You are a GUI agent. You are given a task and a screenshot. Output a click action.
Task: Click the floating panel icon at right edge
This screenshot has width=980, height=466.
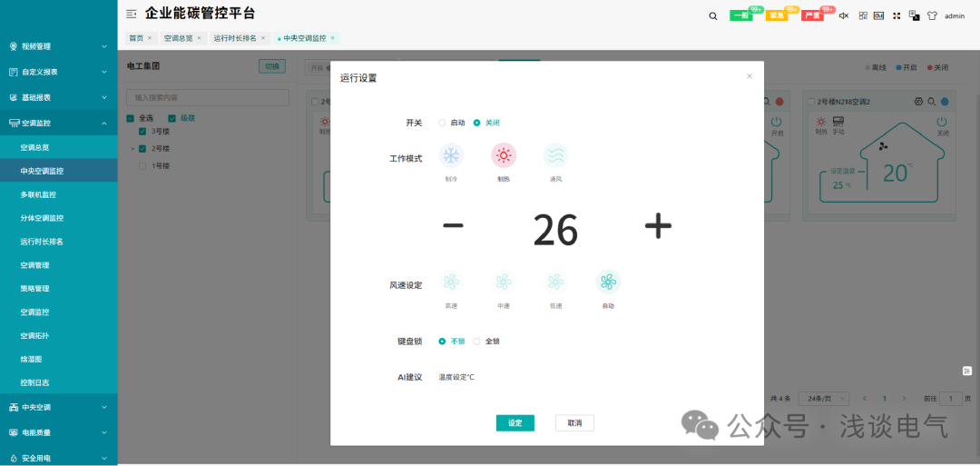967,371
